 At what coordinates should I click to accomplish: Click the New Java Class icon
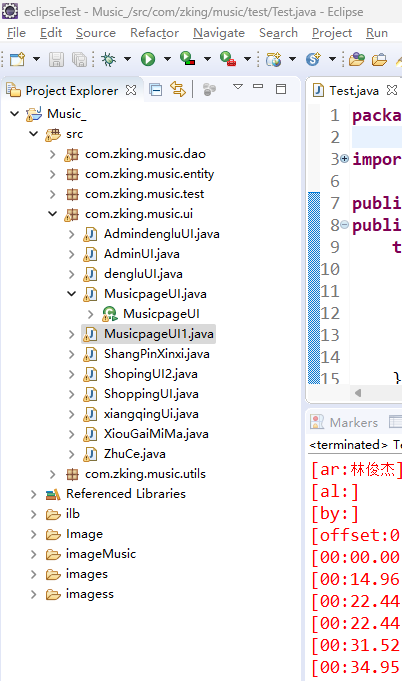click(x=313, y=59)
